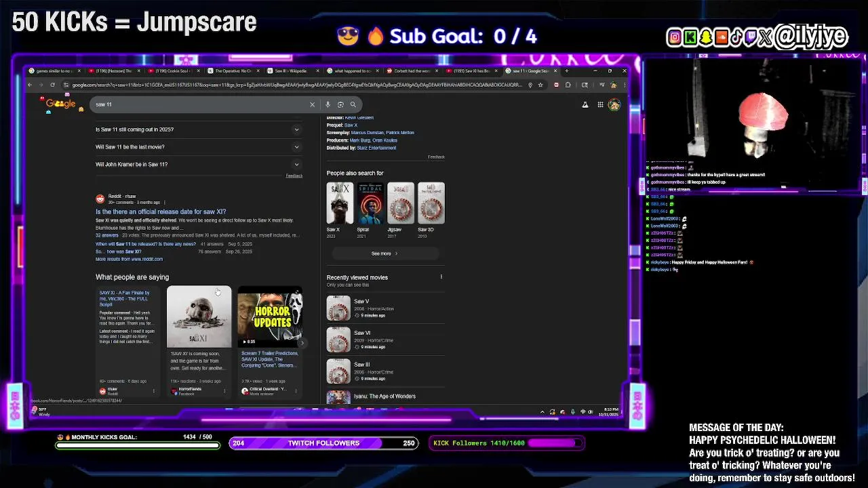Click into the 'saw 11' search field

tap(200, 104)
